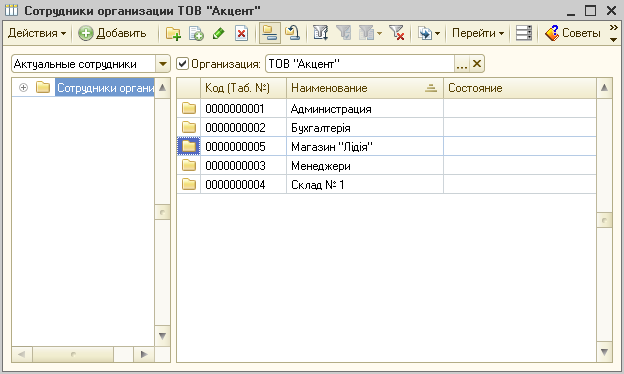The height and width of the screenshot is (374, 624).
Task: Select code 0000000001 cell
Action: pos(244,109)
